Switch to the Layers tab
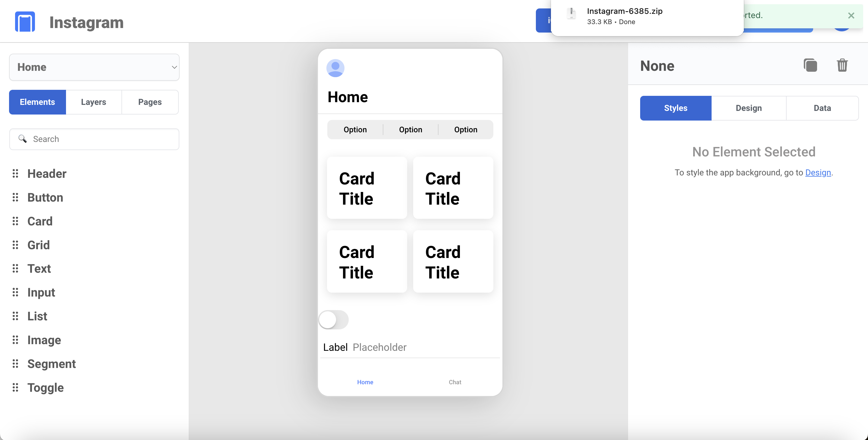Screen dimensions: 868x440 (x=94, y=102)
